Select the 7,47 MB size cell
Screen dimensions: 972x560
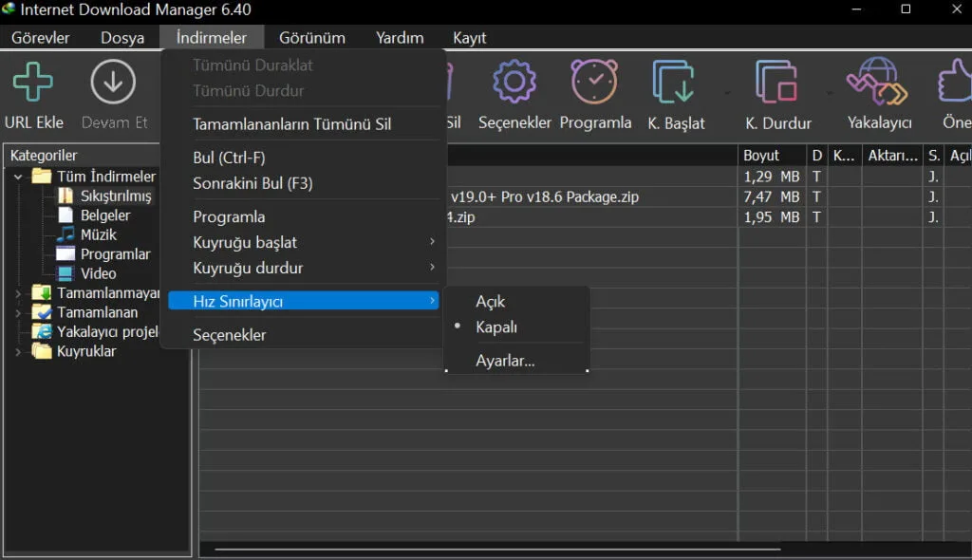click(x=771, y=196)
